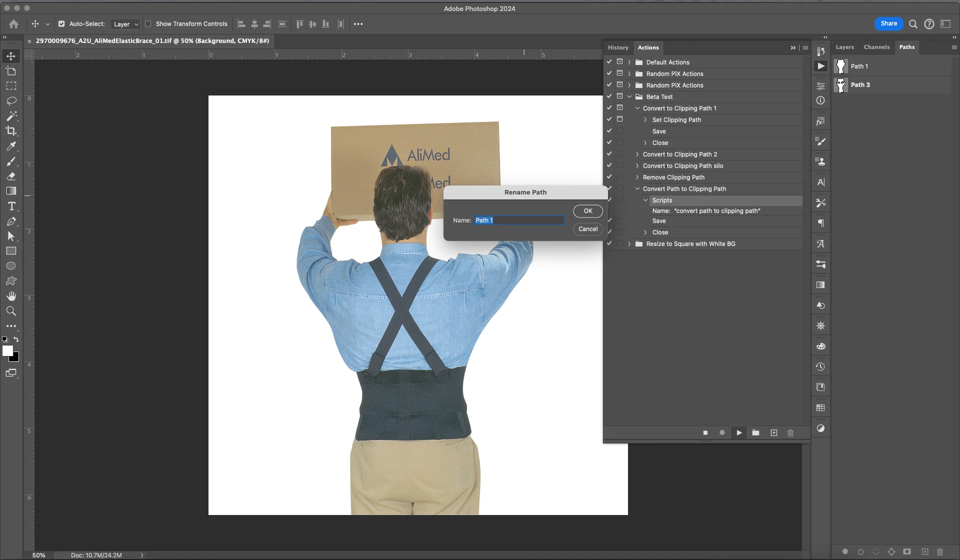Screen dimensions: 960x560
Task: Open the Auto-Select Layer dropdown
Action: (x=125, y=24)
